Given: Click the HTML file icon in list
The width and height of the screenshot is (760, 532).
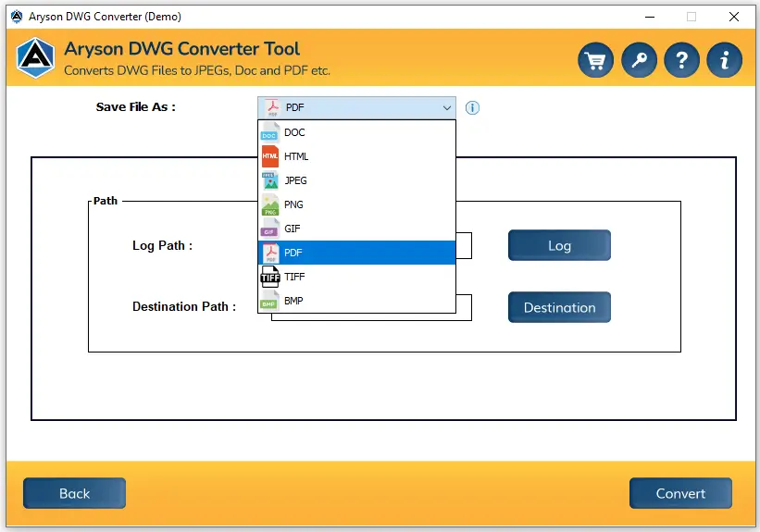Looking at the screenshot, I should click(270, 156).
